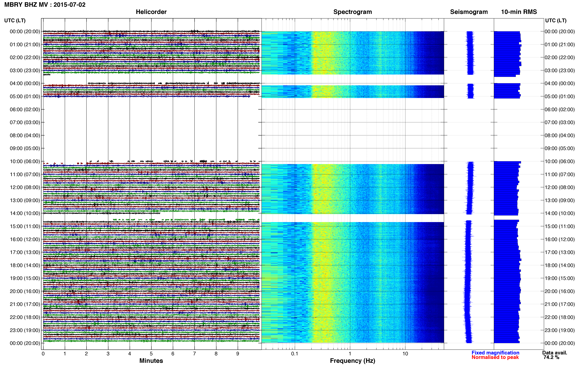Click the left-axis time label '22:00 (18:00)'
588x368 pixels.
pos(25,317)
